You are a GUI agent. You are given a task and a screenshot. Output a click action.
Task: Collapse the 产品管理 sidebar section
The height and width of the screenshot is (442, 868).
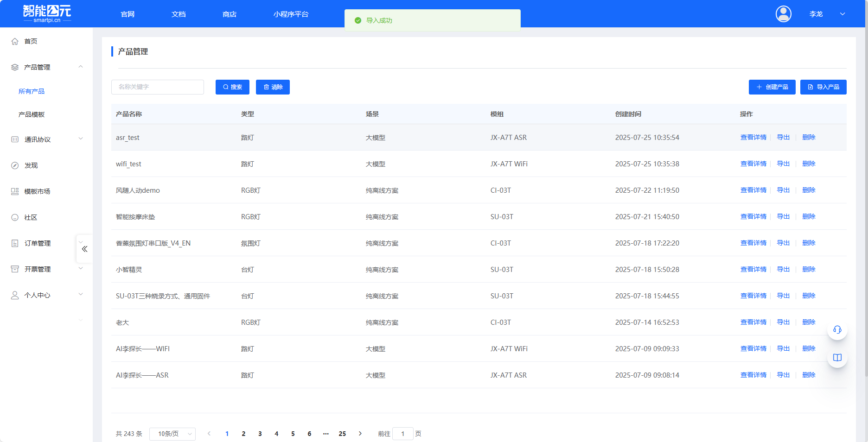point(81,67)
